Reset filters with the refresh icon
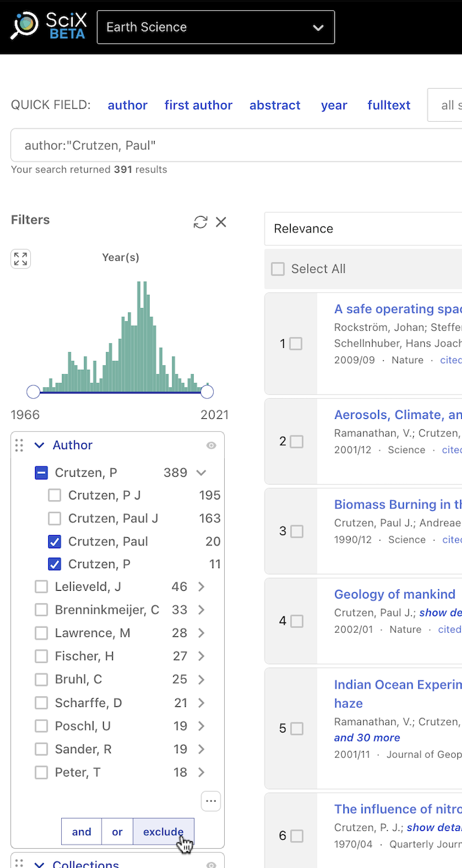The height and width of the screenshot is (868, 462). 200,221
